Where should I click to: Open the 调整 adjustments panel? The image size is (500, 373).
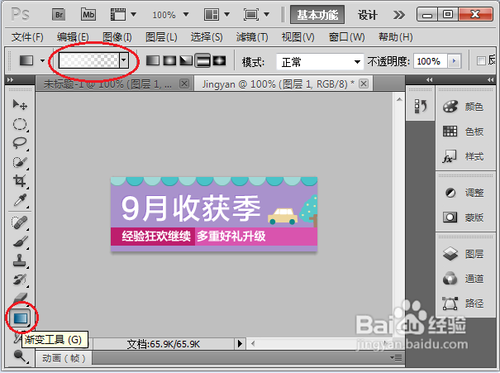pos(463,193)
